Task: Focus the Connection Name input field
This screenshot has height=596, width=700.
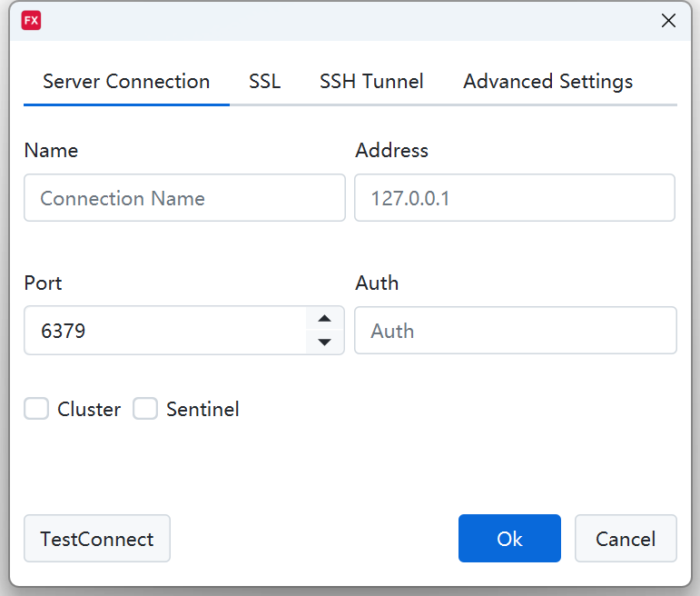Action: pos(184,198)
